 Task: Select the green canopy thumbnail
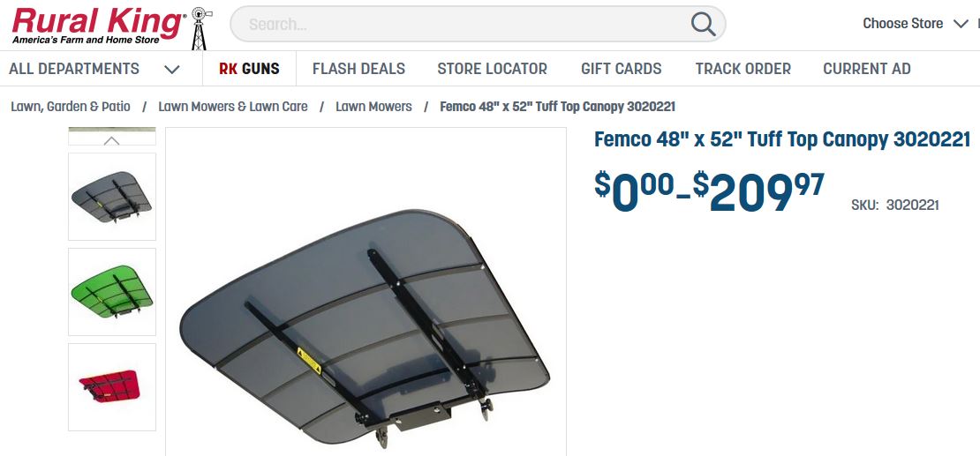(x=112, y=292)
